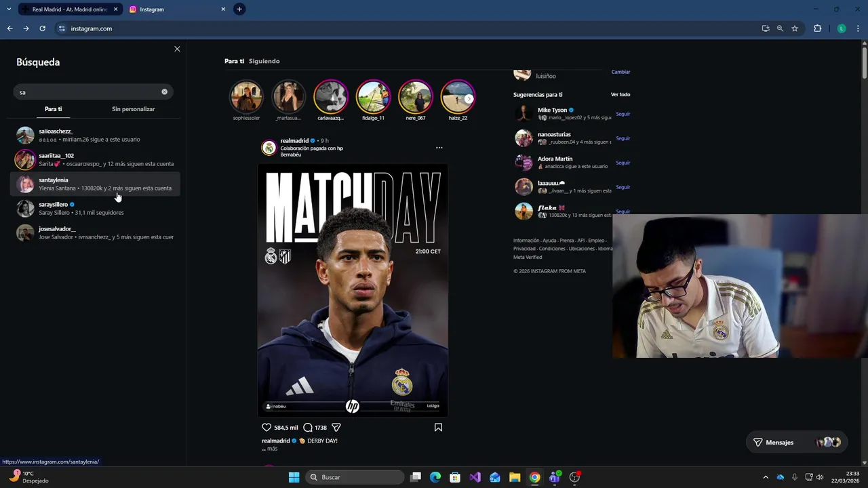Close the Instagram browser tab
The width and height of the screenshot is (868, 488).
pyautogui.click(x=223, y=9)
